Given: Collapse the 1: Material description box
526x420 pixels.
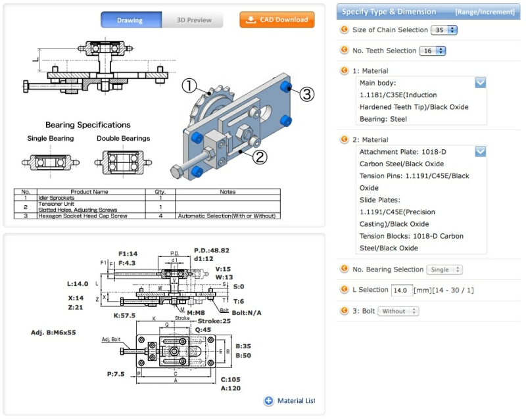Looking at the screenshot, I should 480,83.
